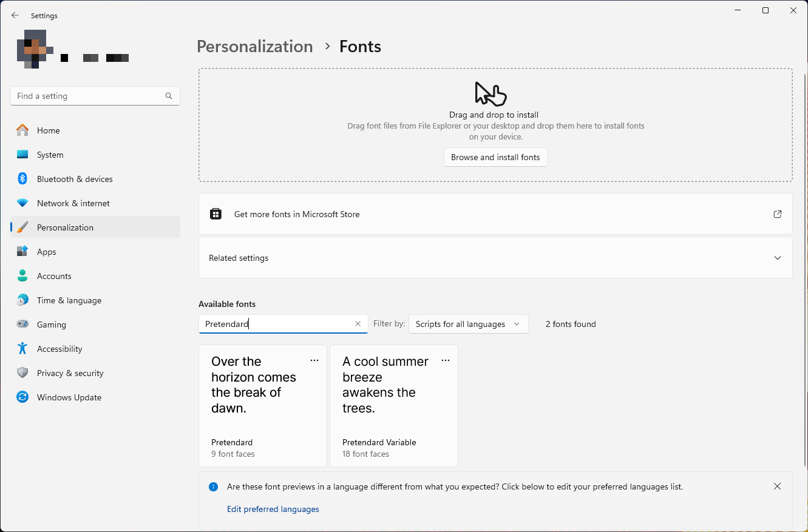Open the more options menu for Pretendard Variable
The width and height of the screenshot is (808, 532).
click(x=446, y=360)
